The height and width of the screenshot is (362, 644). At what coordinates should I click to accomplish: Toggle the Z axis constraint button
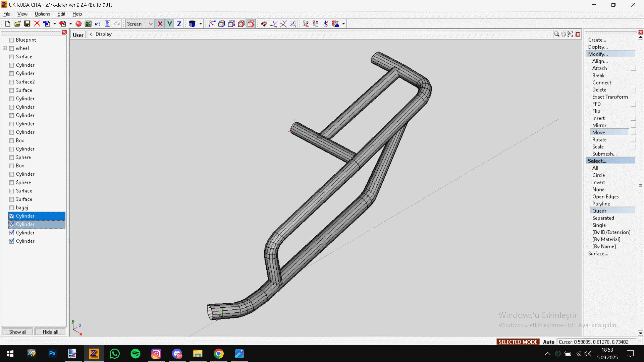point(179,24)
